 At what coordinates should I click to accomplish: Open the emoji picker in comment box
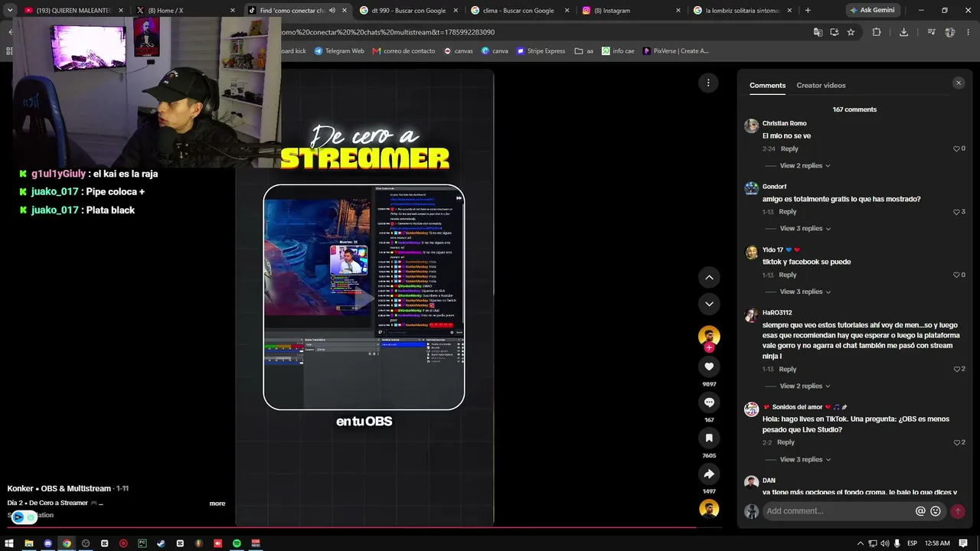coord(936,511)
